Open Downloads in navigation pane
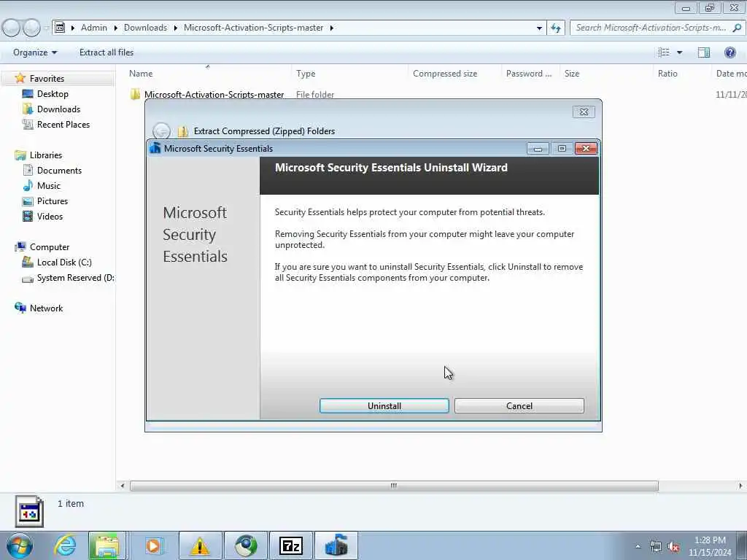 58,109
